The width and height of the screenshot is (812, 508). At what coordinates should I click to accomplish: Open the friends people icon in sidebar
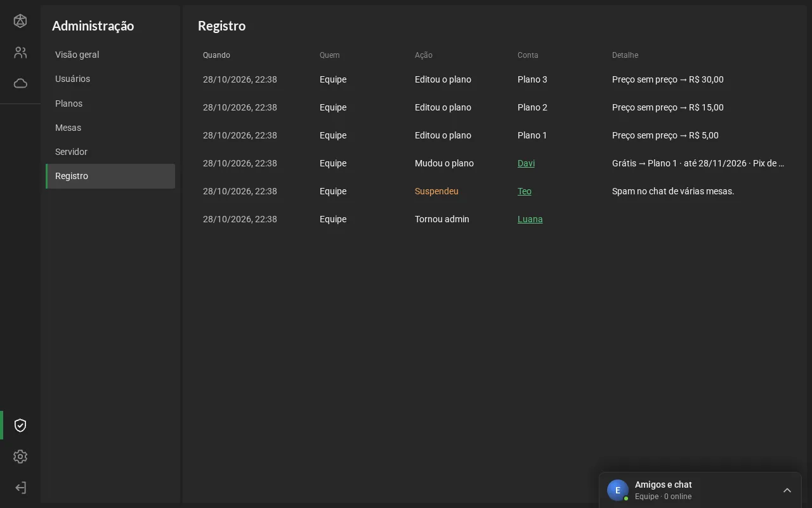[x=20, y=53]
